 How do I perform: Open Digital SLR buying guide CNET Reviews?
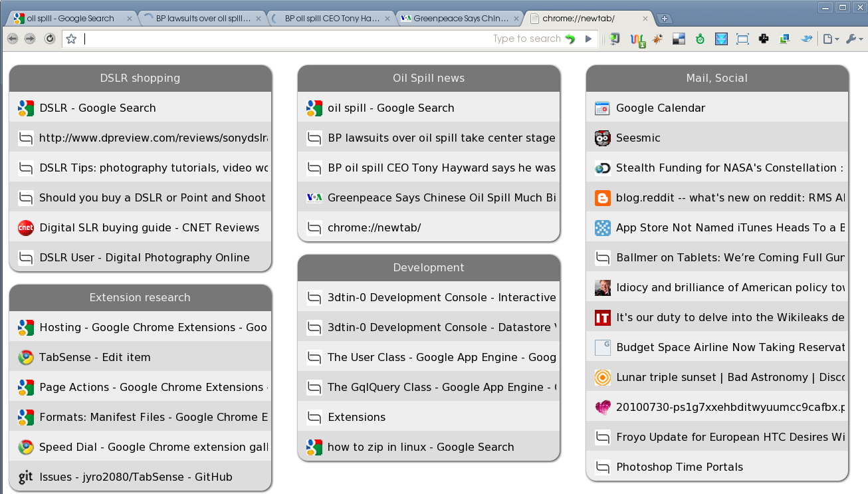[x=149, y=227]
